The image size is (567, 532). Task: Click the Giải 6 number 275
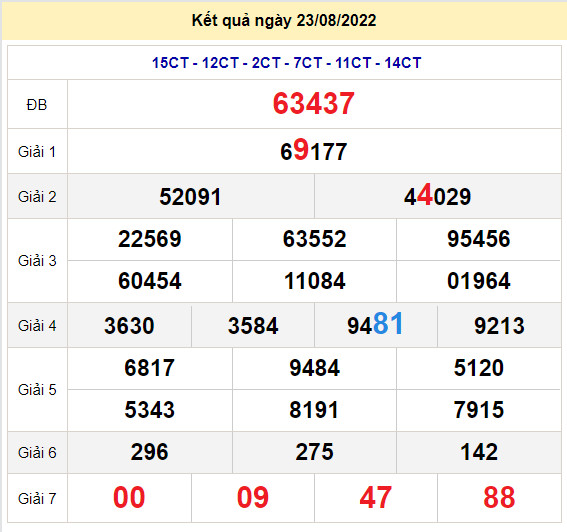tap(314, 452)
